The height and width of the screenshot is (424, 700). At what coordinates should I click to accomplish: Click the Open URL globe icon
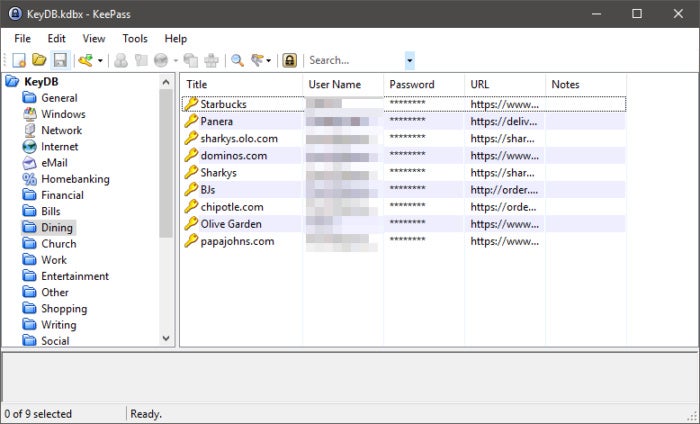[161, 60]
